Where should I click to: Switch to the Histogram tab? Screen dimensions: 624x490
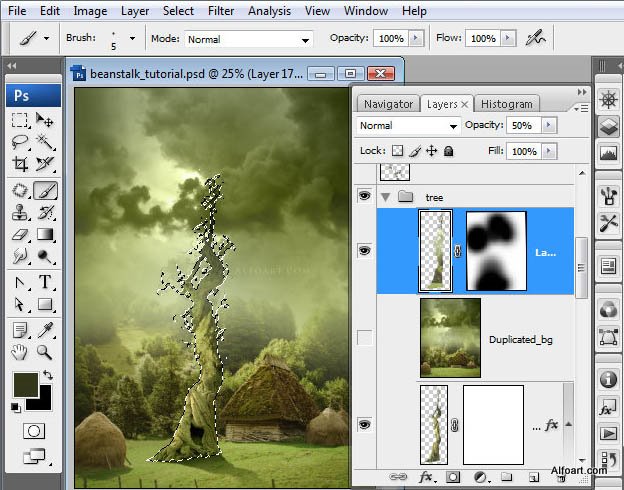coord(506,104)
